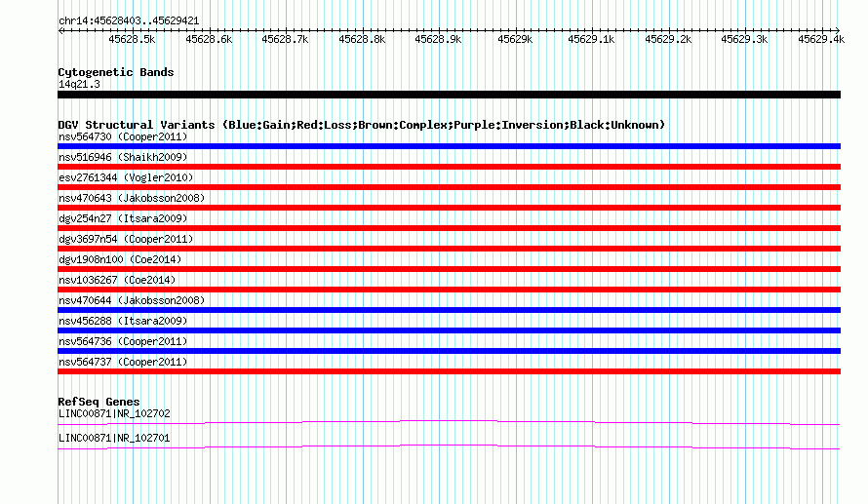Viewport: 868px width, 504px height.
Task: Click the 45628.8k ruler tick label
Action: [362, 39]
